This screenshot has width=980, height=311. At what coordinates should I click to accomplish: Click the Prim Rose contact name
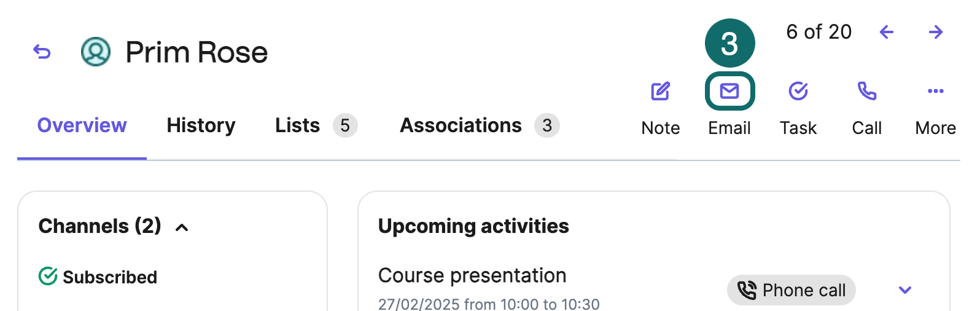coord(196,52)
